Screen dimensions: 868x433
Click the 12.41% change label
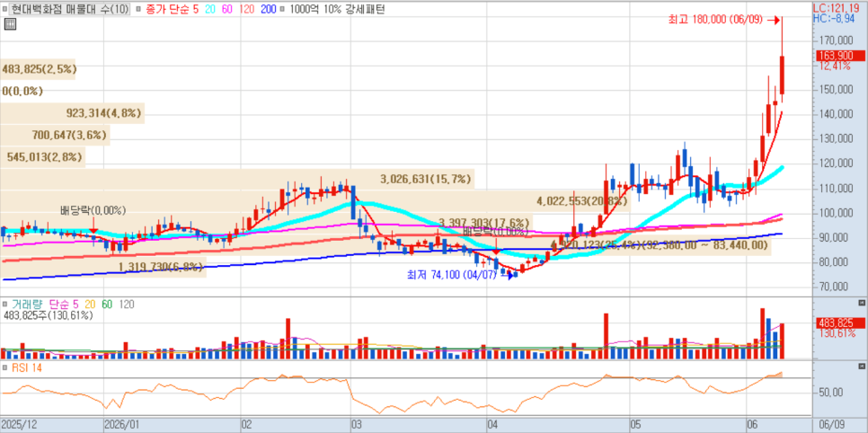(835, 66)
